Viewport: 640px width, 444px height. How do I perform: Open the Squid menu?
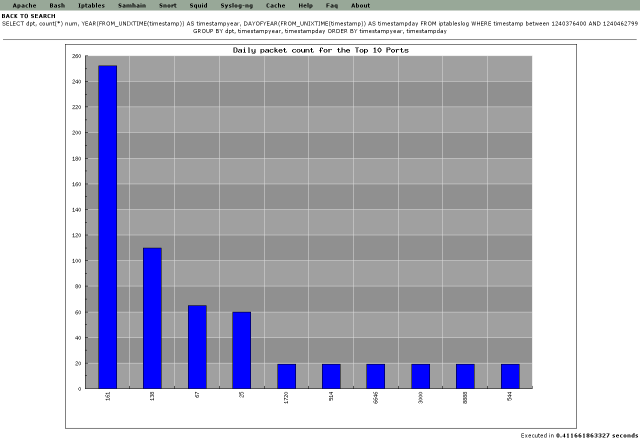click(198, 5)
